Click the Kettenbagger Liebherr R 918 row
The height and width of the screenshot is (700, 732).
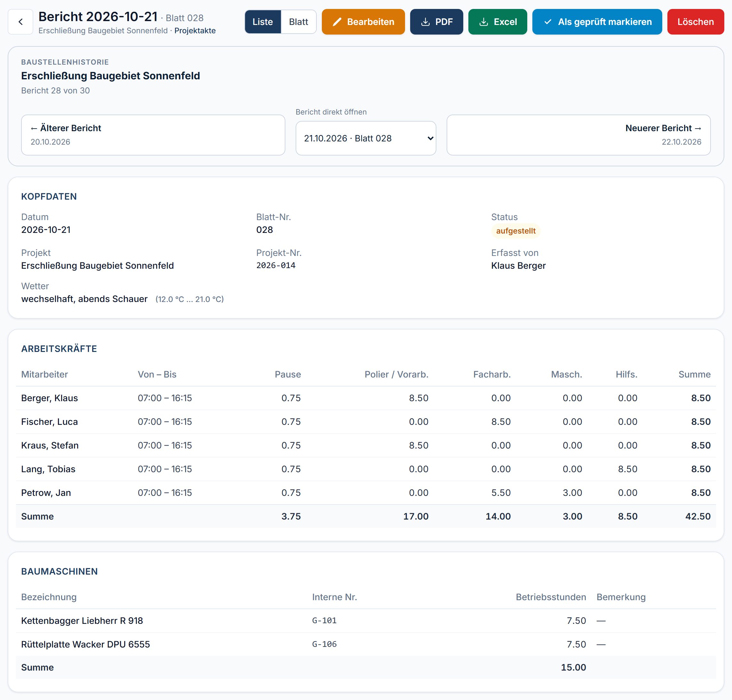tap(366, 621)
